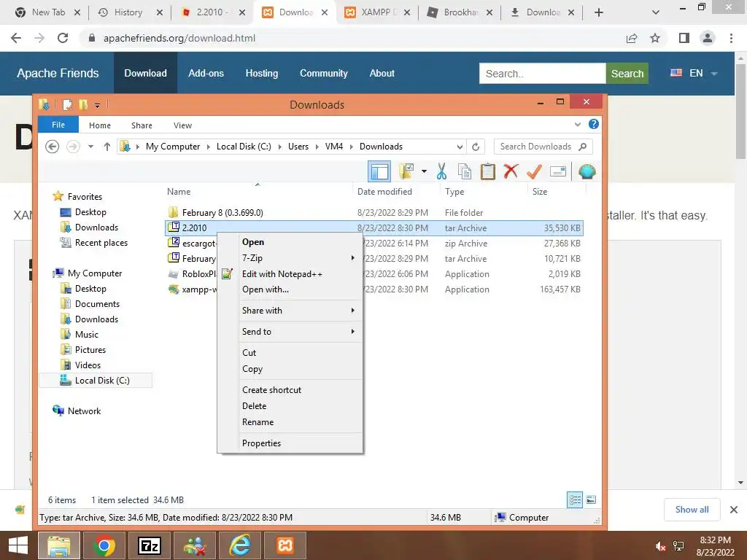747x560 pixels.
Task: Open Classic Shell settings shell icon
Action: (x=587, y=171)
